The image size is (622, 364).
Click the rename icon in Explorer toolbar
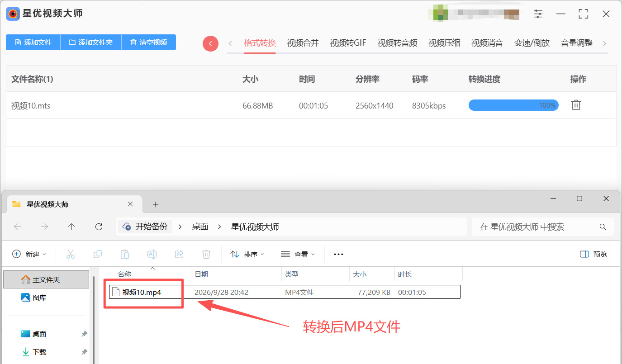[152, 255]
